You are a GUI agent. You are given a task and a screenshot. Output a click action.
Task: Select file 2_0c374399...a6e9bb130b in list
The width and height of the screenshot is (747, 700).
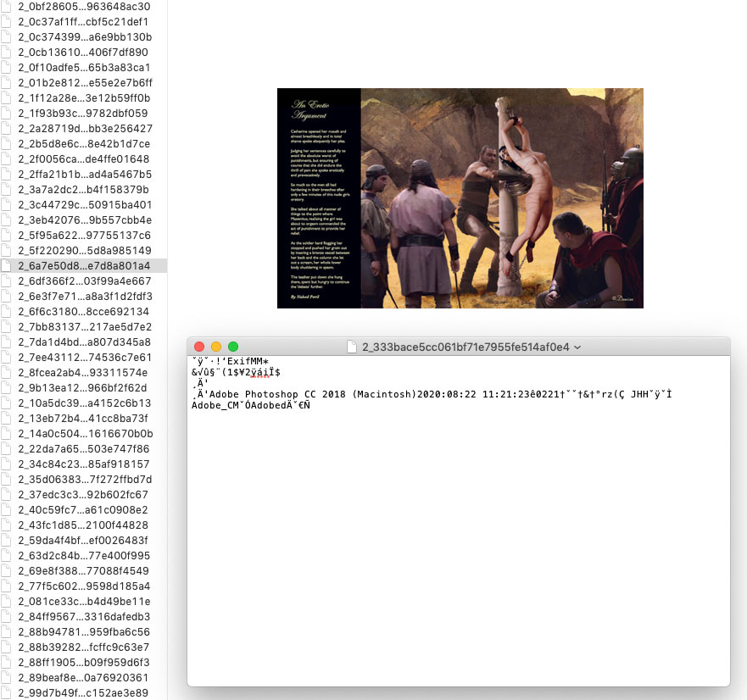(x=85, y=37)
